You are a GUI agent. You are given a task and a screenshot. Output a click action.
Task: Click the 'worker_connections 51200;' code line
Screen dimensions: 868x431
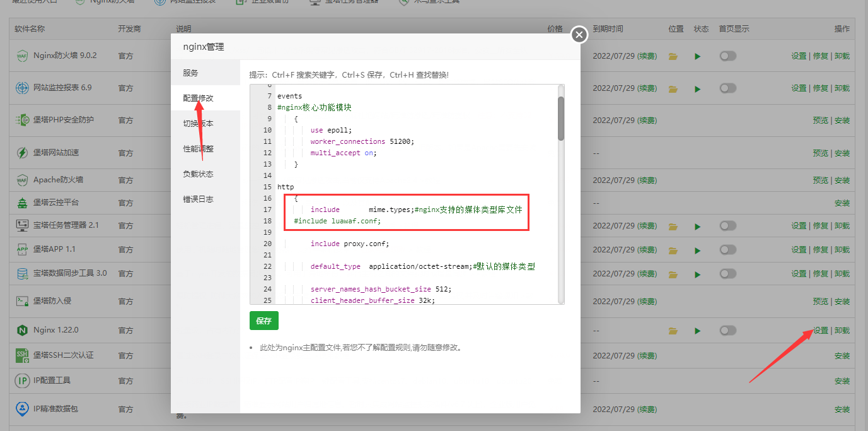pos(362,141)
